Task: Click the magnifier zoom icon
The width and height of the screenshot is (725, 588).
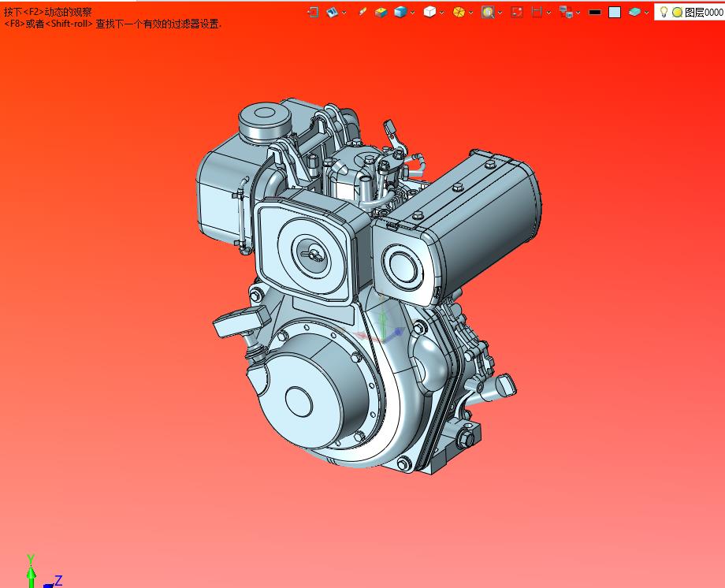Action: point(488,12)
